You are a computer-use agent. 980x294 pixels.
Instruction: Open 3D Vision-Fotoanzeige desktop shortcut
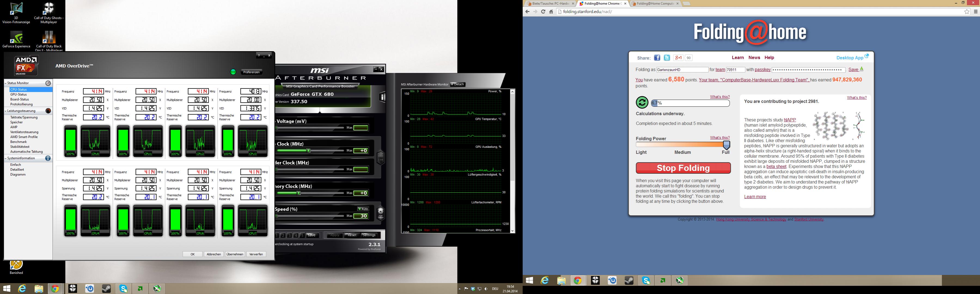click(16, 13)
